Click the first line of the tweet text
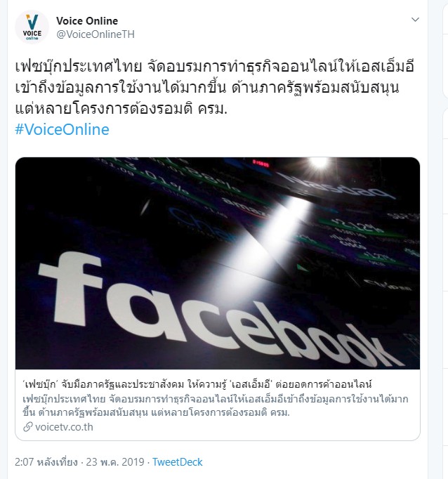 click(214, 67)
